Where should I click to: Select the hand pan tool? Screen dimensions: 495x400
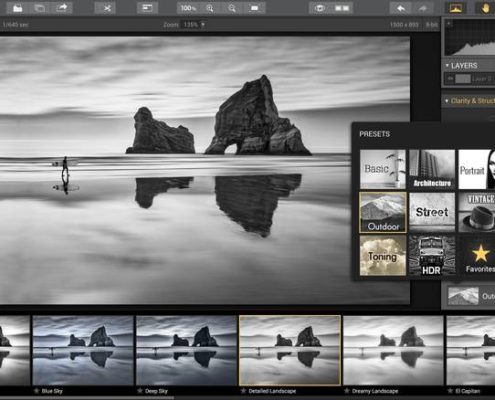point(485,8)
